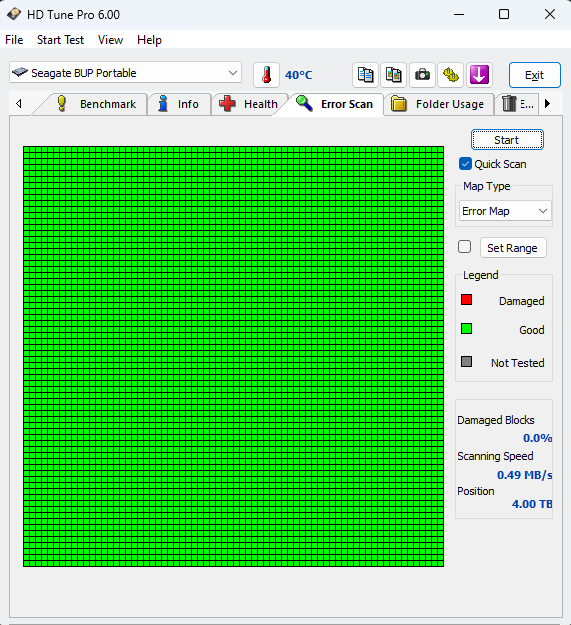The width and height of the screenshot is (571, 625).
Task: Click the Start scan button
Action: pyautogui.click(x=507, y=140)
